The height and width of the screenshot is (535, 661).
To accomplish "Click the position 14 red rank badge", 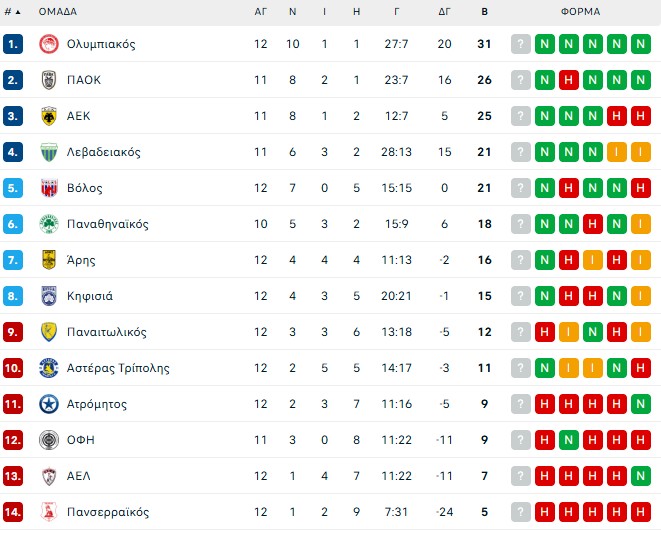I will pos(13,512).
